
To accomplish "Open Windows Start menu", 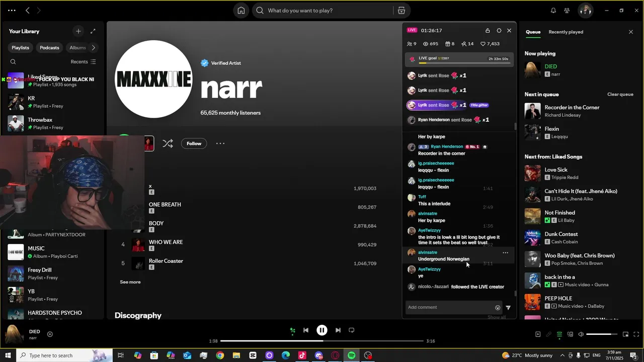I will pyautogui.click(x=8, y=355).
